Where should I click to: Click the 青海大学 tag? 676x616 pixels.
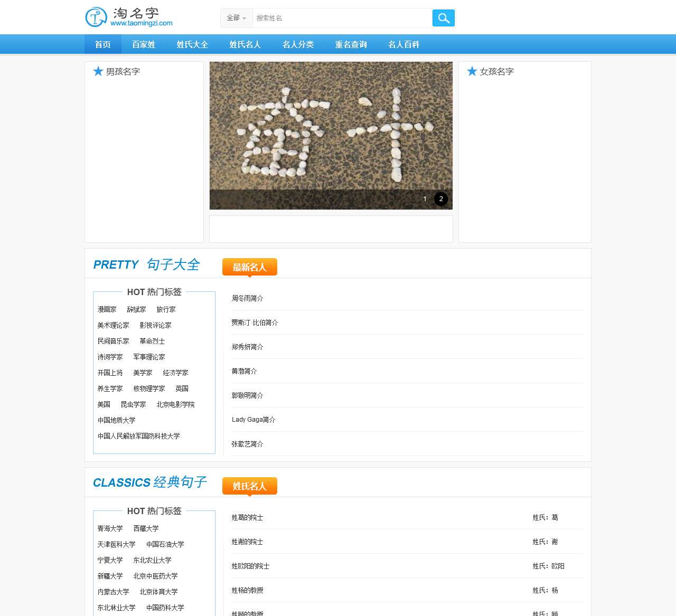pyautogui.click(x=110, y=528)
